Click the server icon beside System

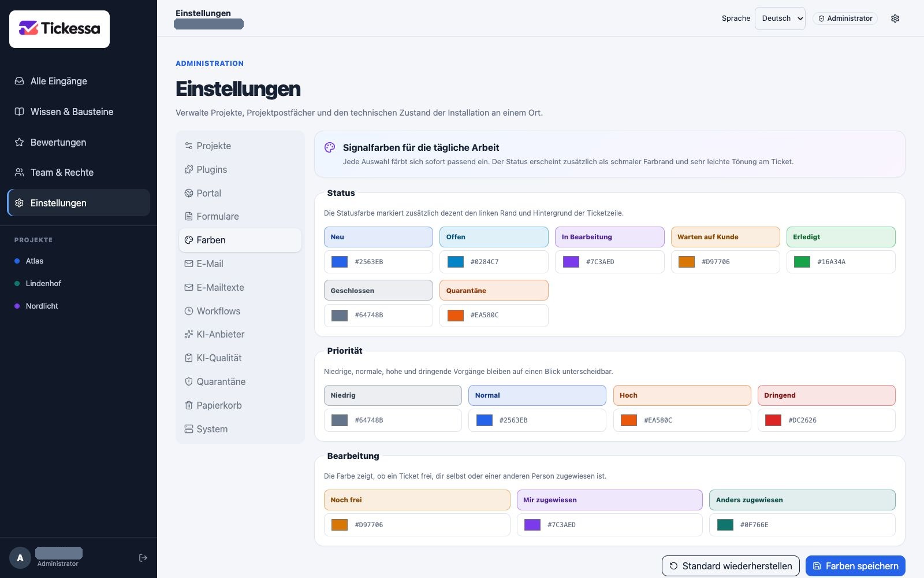188,429
